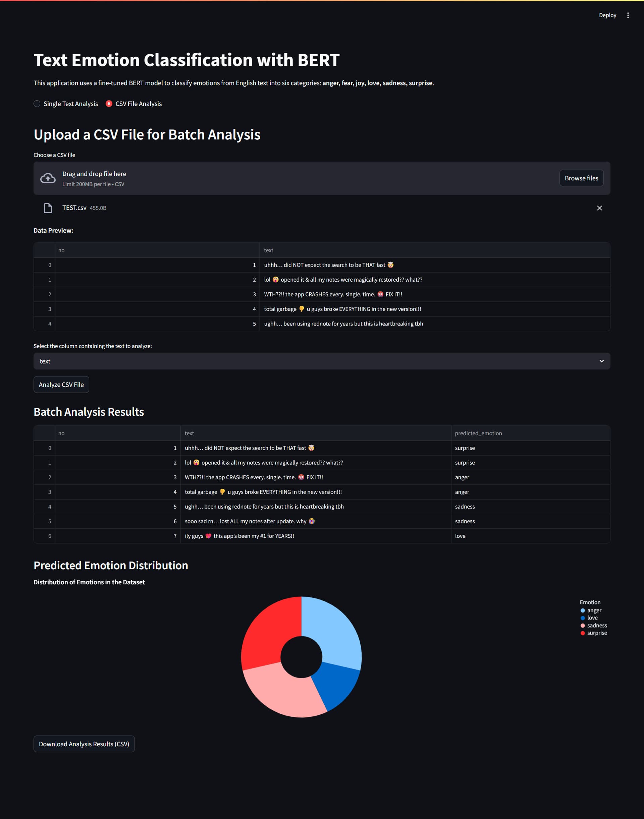Select the CSV File Analysis radio button
Image resolution: width=644 pixels, height=819 pixels.
pyautogui.click(x=109, y=104)
